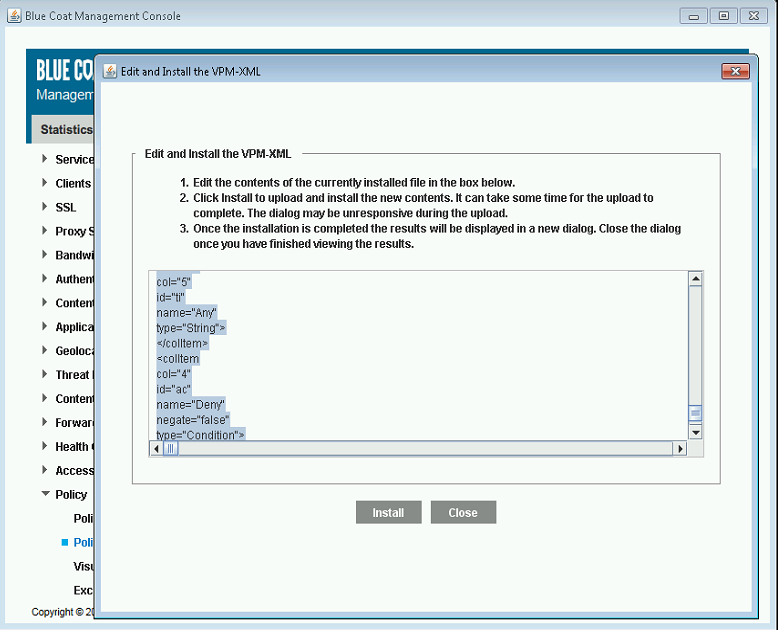Click the col="5" line in the XML
The height and width of the screenshot is (630, 778).
coord(174,282)
